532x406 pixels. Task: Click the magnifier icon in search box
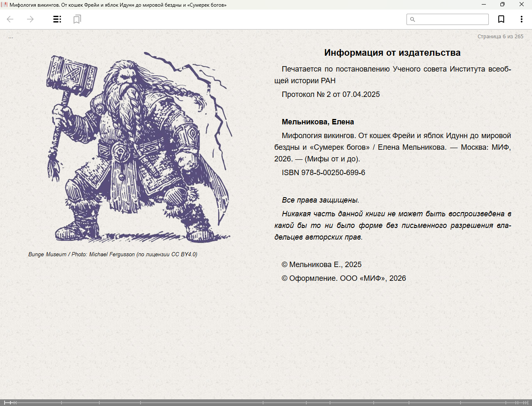pyautogui.click(x=413, y=20)
